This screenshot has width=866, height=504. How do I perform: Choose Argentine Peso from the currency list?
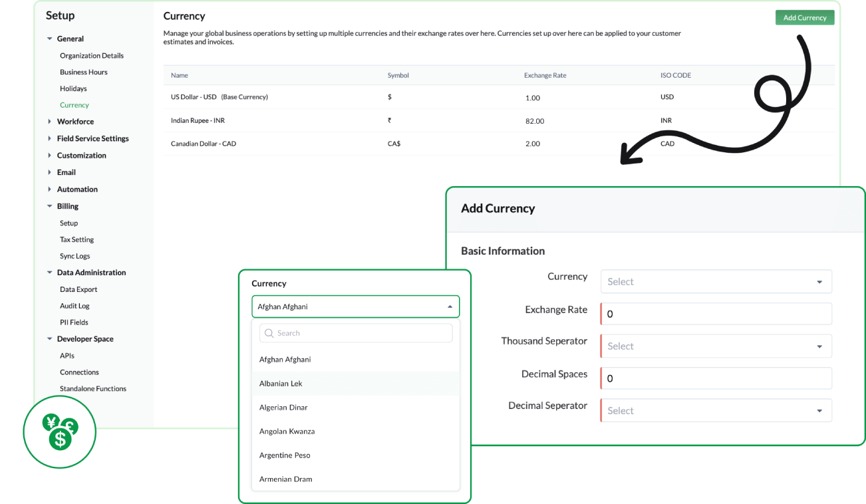[x=285, y=455]
